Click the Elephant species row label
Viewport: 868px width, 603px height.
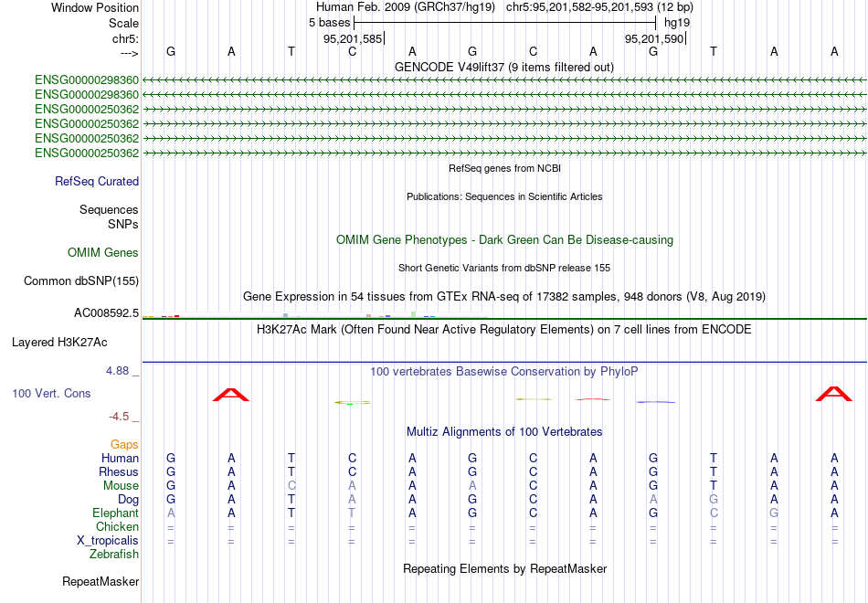pos(116,513)
